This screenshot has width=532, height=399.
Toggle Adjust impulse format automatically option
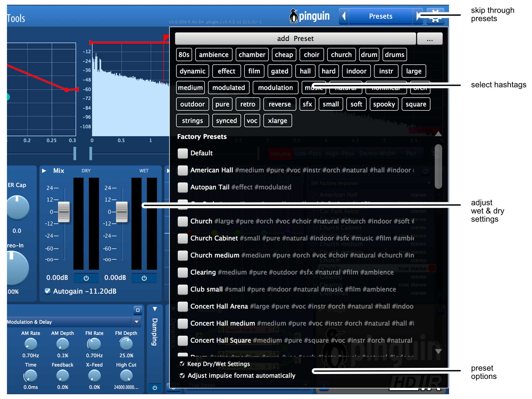pos(182,376)
